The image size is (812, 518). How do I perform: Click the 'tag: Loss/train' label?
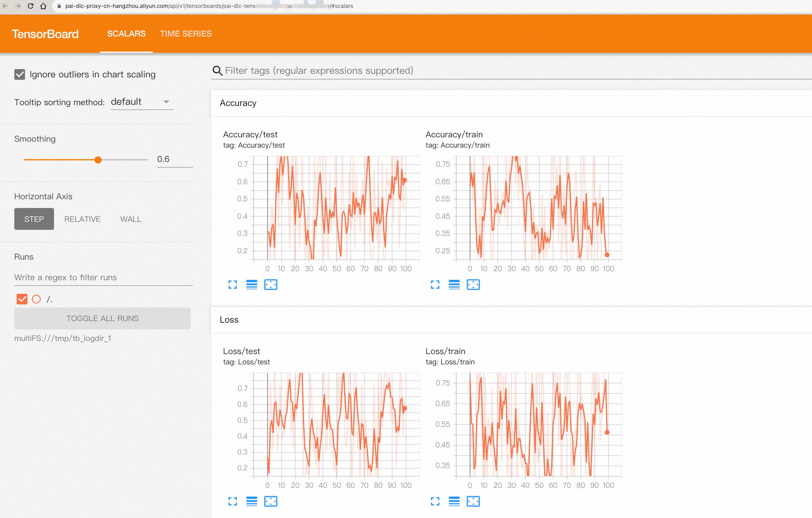point(450,362)
